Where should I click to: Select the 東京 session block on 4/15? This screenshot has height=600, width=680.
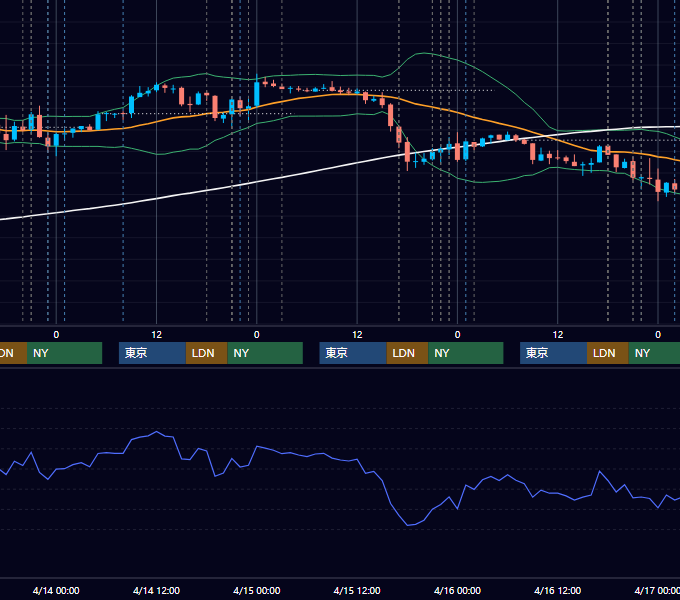(x=353, y=353)
